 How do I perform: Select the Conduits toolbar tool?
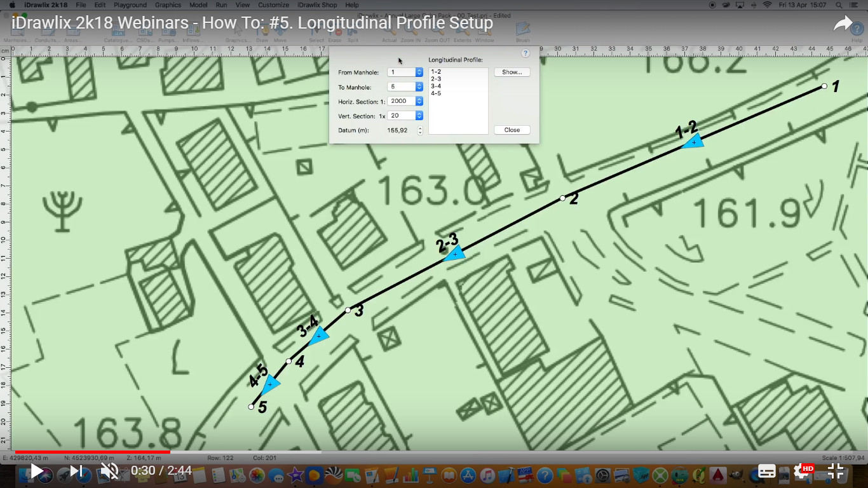click(x=48, y=33)
